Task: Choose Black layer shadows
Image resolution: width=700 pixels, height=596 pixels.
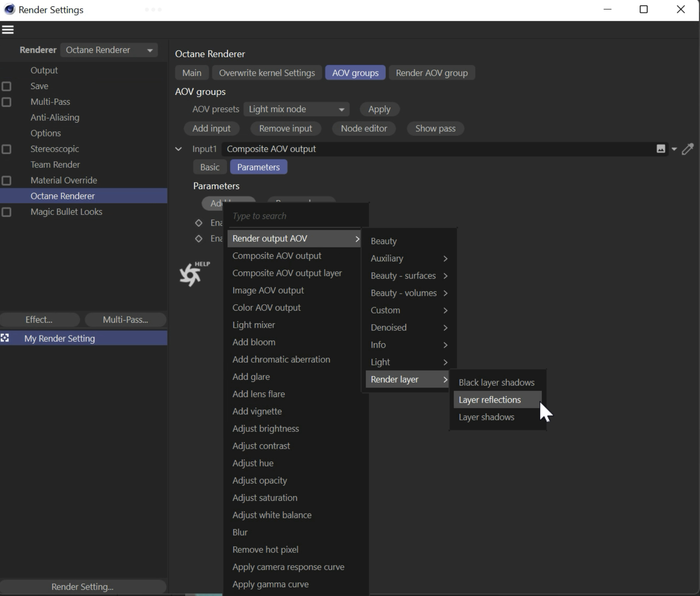Action: [x=497, y=383]
